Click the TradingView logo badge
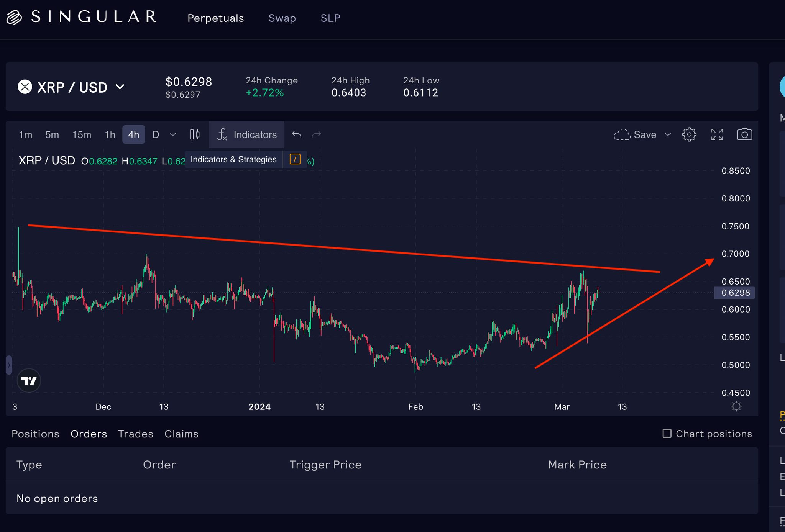This screenshot has height=532, width=785. coord(29,380)
